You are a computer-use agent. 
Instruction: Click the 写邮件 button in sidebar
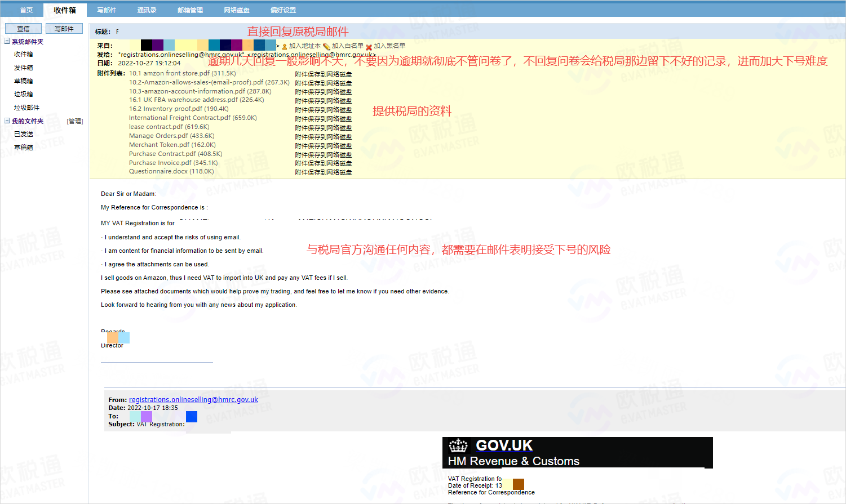pos(64,29)
